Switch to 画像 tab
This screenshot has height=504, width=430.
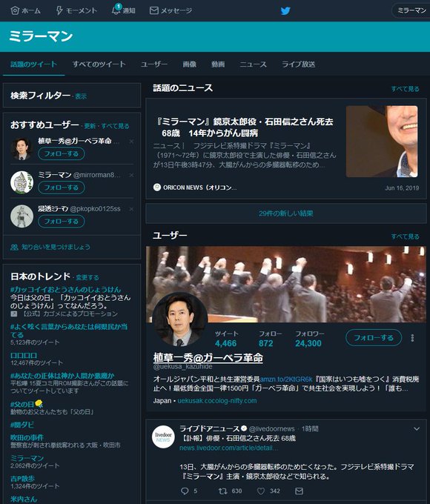(190, 64)
